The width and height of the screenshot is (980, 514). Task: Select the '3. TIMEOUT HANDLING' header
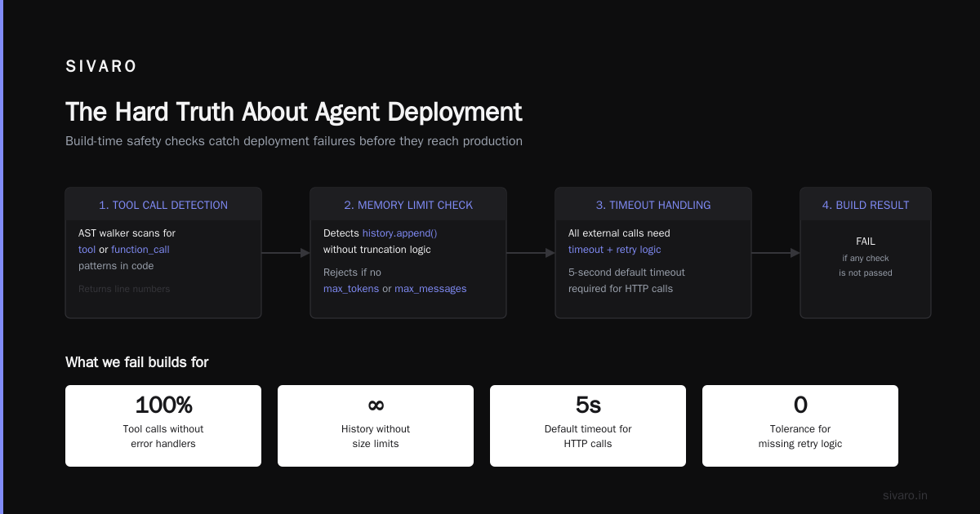653,205
